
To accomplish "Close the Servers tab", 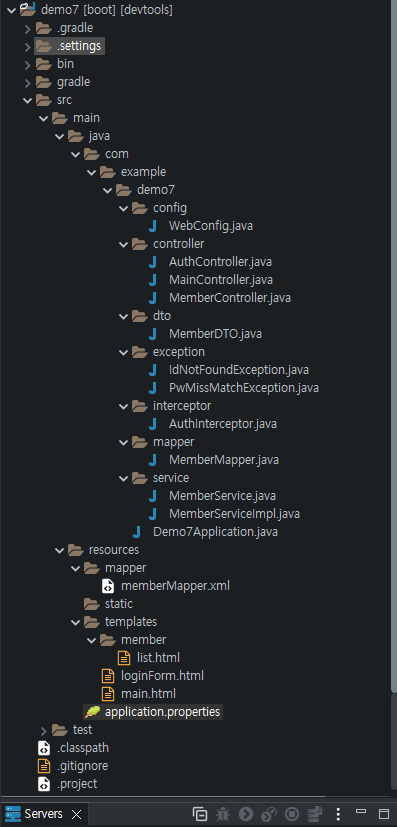I will coord(76,815).
